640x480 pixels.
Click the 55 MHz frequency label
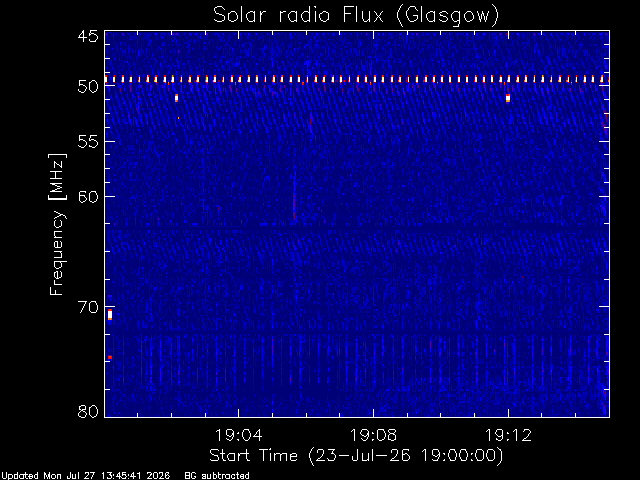(x=88, y=142)
